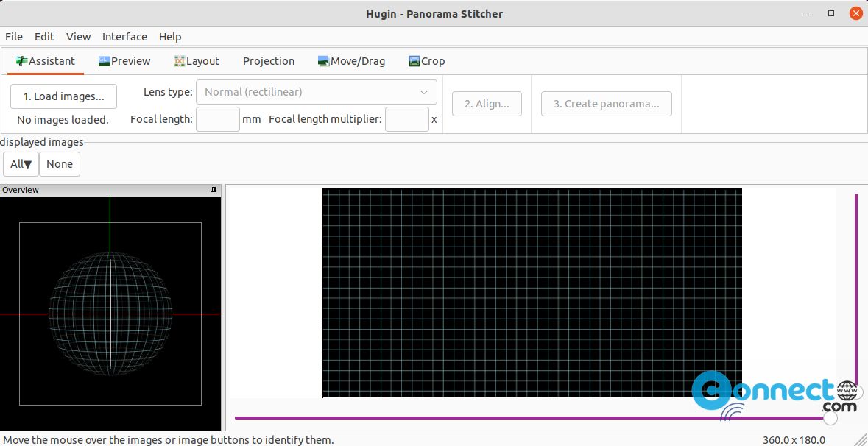The image size is (868, 446).
Task: Pin the Overview panel
Action: pos(214,190)
